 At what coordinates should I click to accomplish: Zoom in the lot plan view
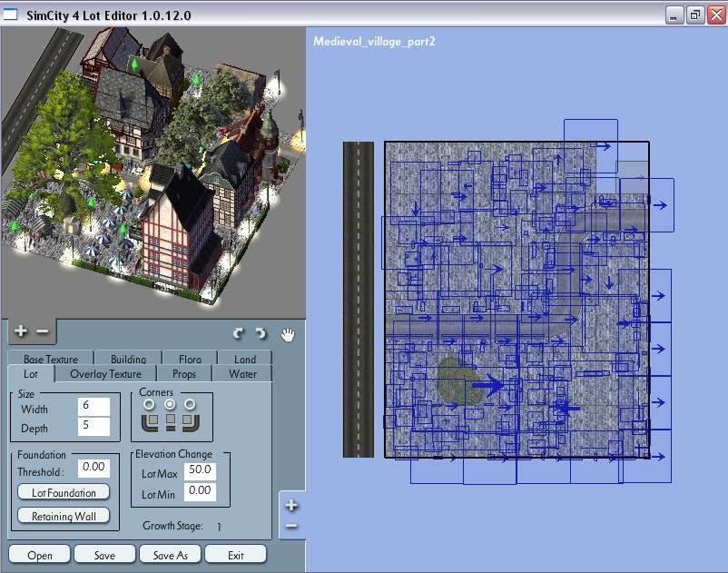[x=291, y=505]
